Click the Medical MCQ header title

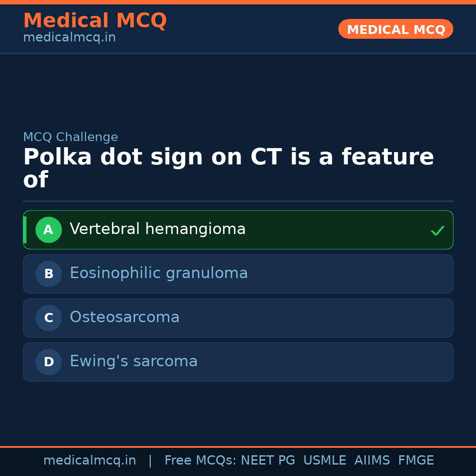(95, 21)
